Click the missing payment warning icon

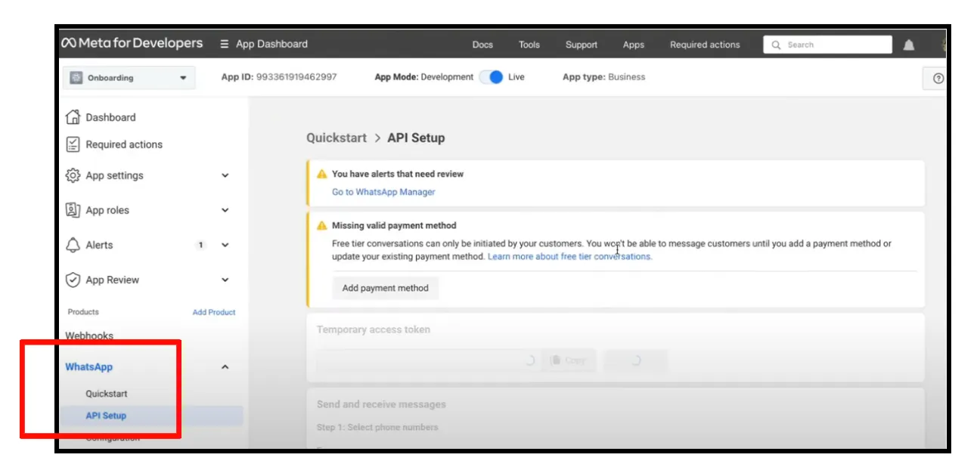pos(322,225)
